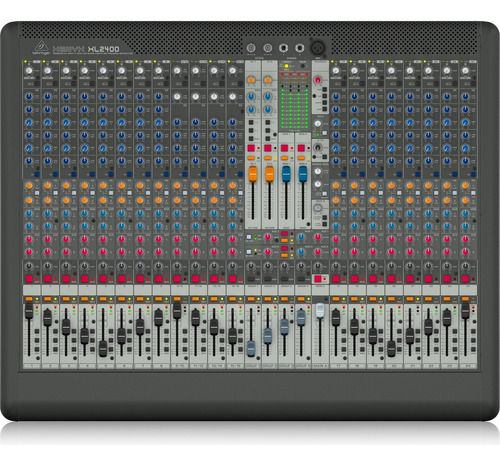
Task: Click the channel 20 white scribble strip
Action: click(394, 289)
